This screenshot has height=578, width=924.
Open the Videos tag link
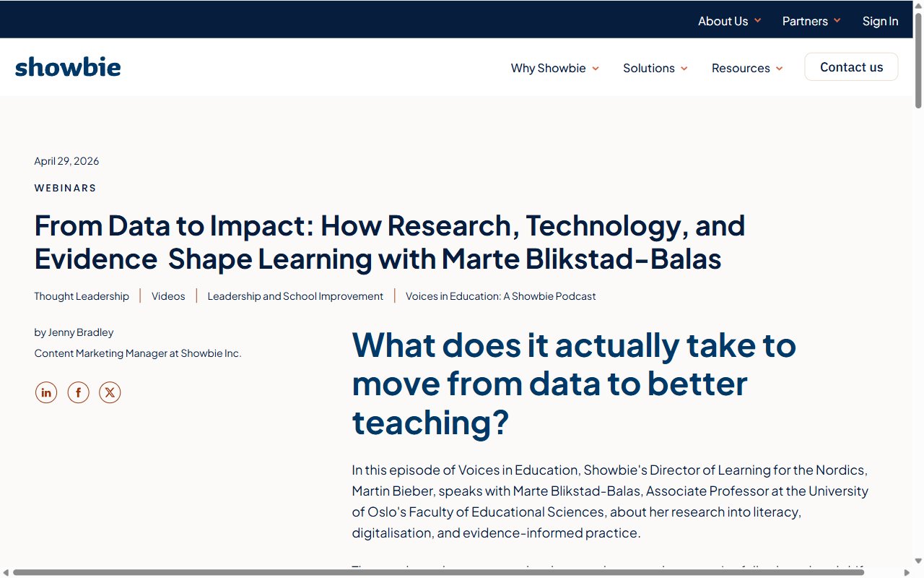click(x=168, y=296)
